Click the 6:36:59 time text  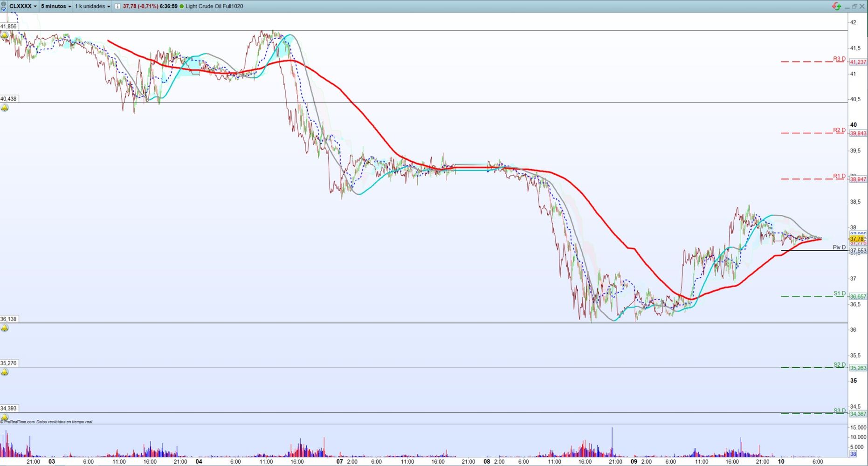tap(168, 6)
